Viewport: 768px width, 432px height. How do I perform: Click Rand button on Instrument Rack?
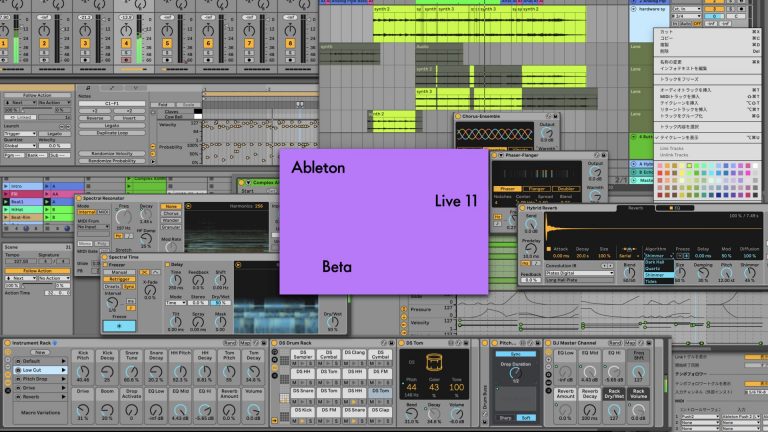click(x=230, y=343)
